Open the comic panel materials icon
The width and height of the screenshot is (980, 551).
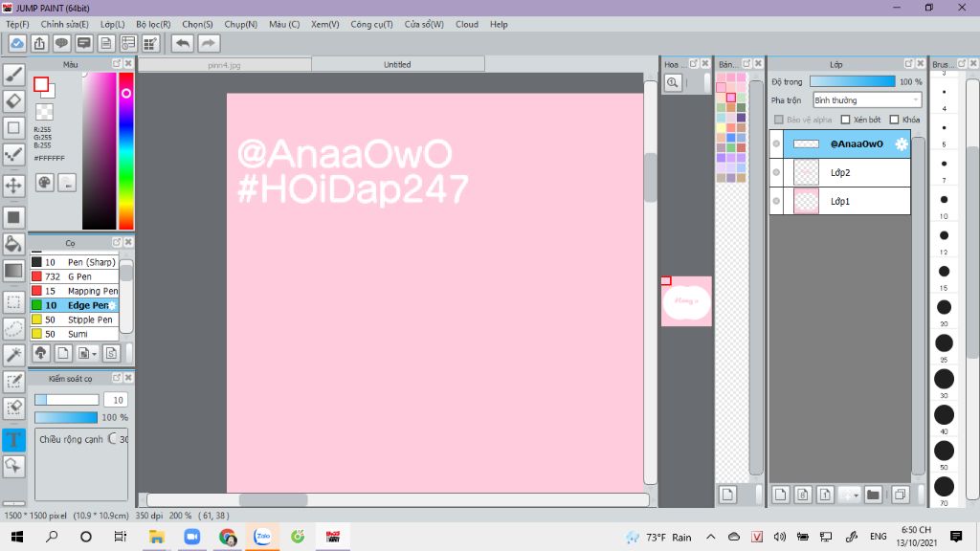click(x=150, y=44)
